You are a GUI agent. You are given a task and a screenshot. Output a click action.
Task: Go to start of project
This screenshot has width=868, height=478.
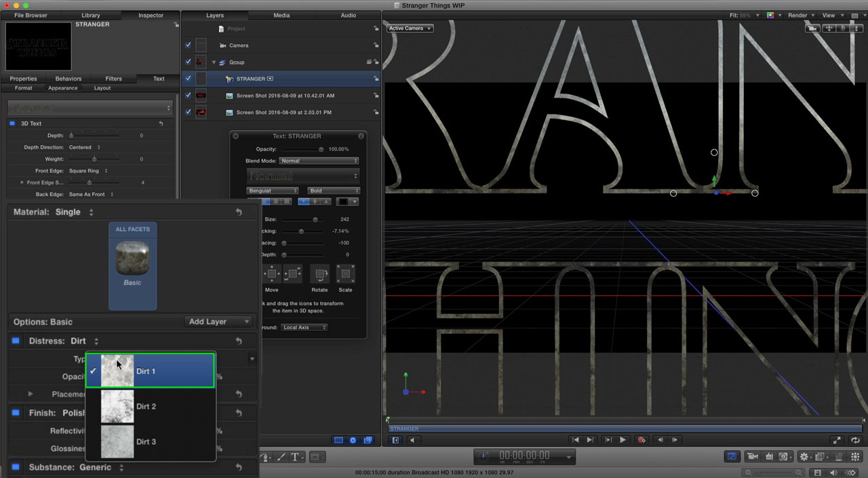(x=576, y=440)
